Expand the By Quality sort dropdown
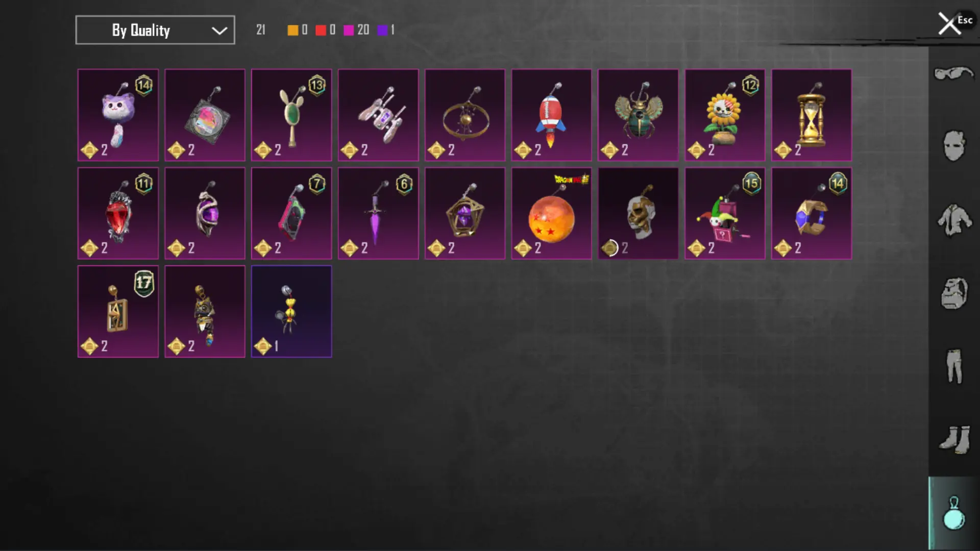 tap(155, 30)
